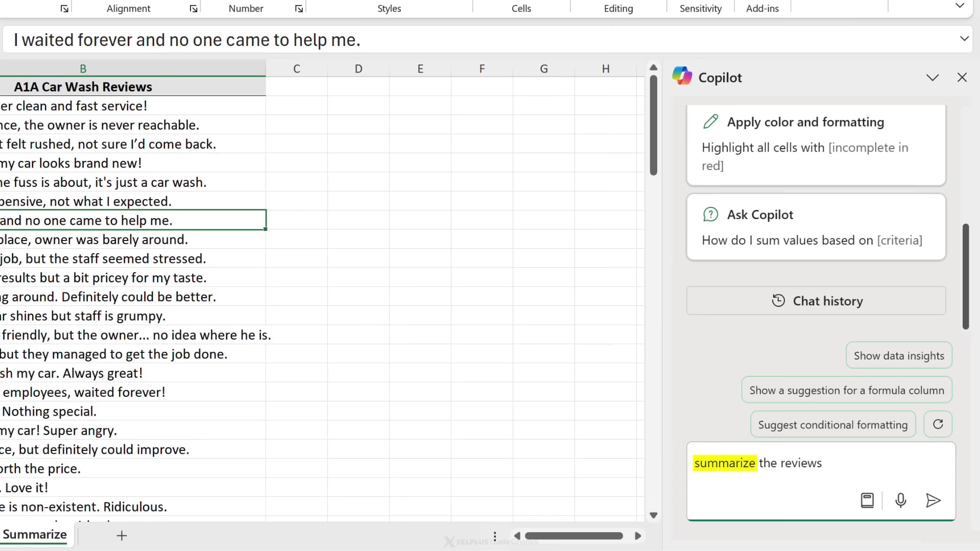The height and width of the screenshot is (551, 980).
Task: Add a new sheet with plus icon
Action: (122, 536)
